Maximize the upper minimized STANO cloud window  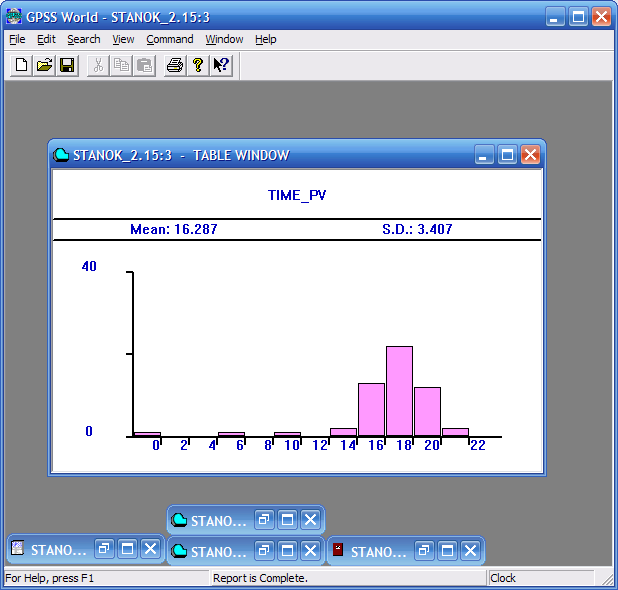point(287,519)
